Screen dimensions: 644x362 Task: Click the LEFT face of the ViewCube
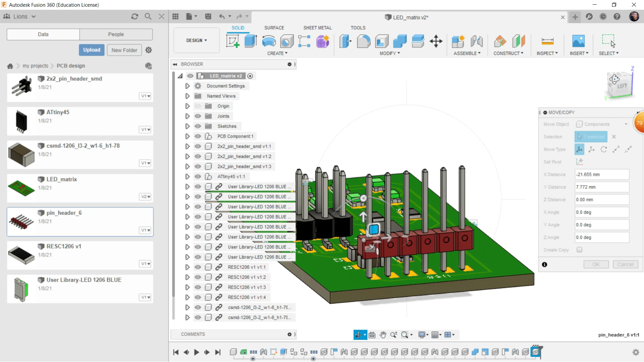621,86
